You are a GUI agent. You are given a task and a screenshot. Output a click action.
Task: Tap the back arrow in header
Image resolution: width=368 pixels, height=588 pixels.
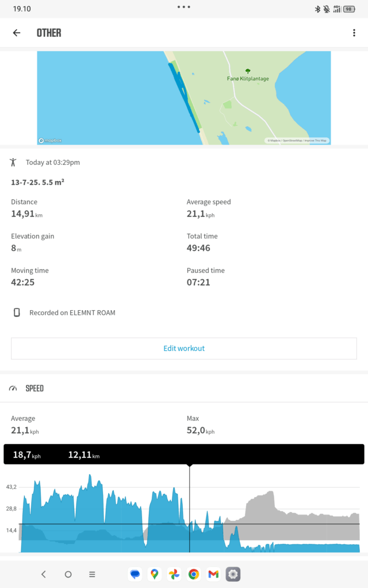tap(17, 33)
